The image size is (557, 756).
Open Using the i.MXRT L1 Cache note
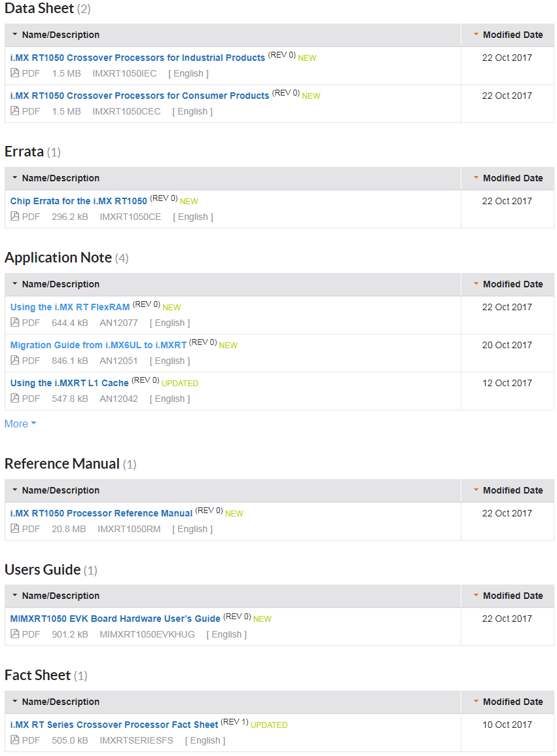tap(69, 384)
